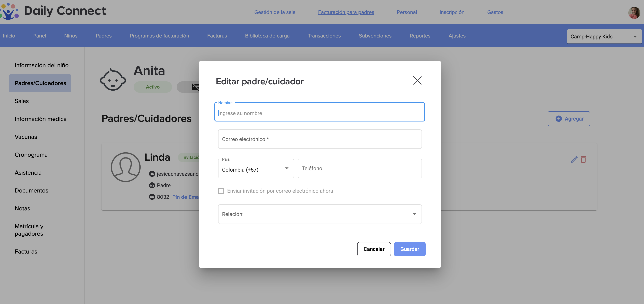644x304 pixels.
Task: Click the red trash delete icon
Action: click(583, 160)
